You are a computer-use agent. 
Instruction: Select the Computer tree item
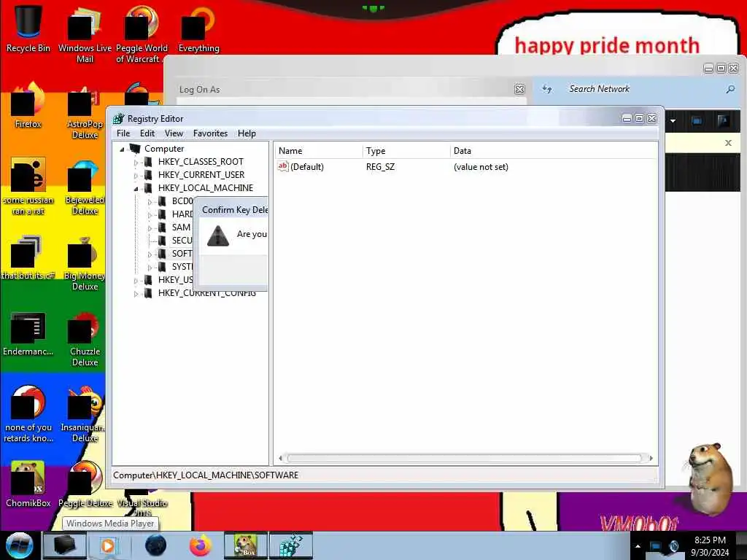[164, 149]
